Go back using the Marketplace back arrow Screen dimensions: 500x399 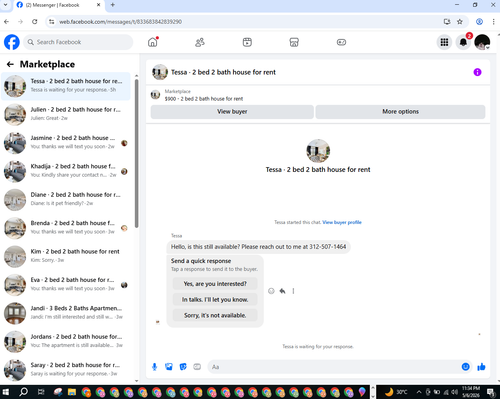click(10, 64)
